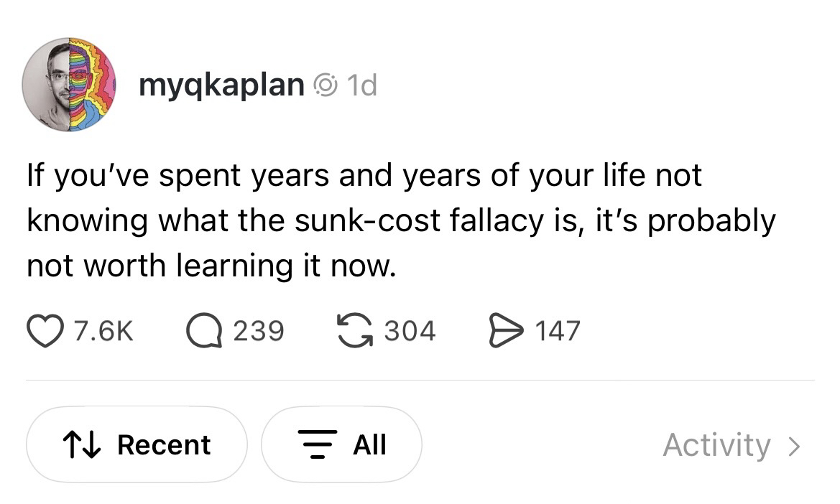Click the phrase 'not worth learning it now'
This screenshot has width=840, height=504.
click(210, 266)
